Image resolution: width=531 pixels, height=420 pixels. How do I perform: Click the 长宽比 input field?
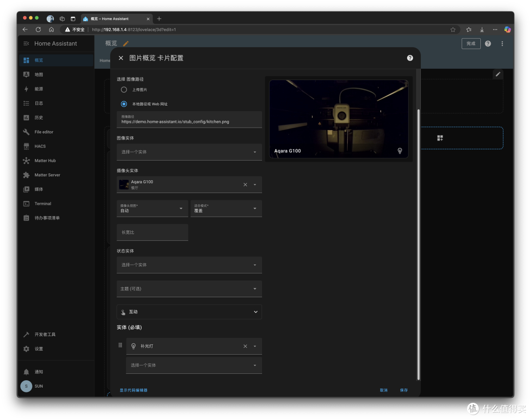pyautogui.click(x=152, y=232)
